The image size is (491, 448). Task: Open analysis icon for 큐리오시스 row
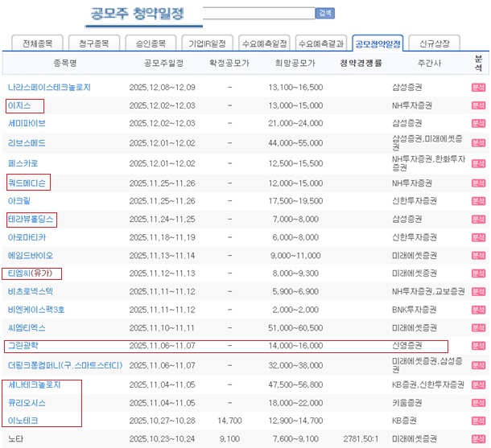coord(478,403)
